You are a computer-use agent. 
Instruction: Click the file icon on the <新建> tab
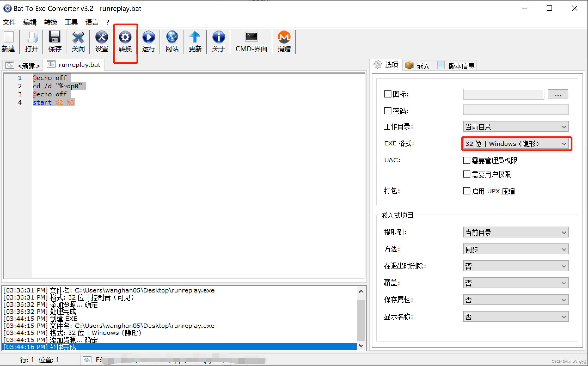(10, 65)
